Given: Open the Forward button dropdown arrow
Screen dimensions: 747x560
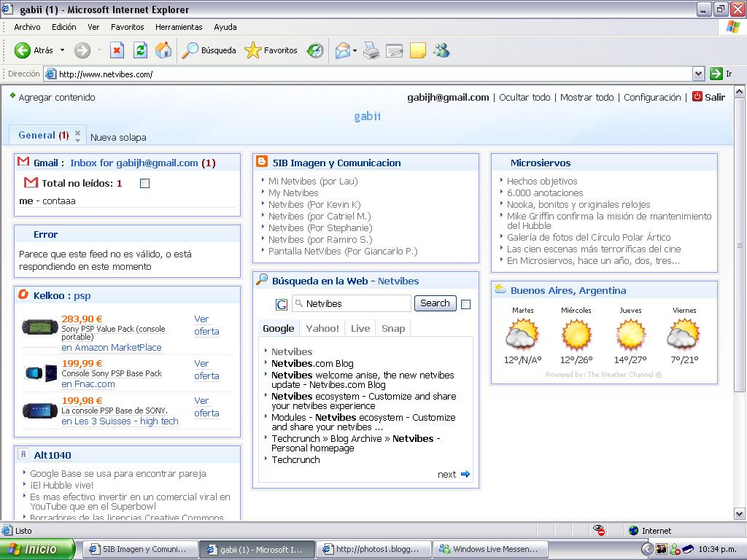Looking at the screenshot, I should (99, 50).
